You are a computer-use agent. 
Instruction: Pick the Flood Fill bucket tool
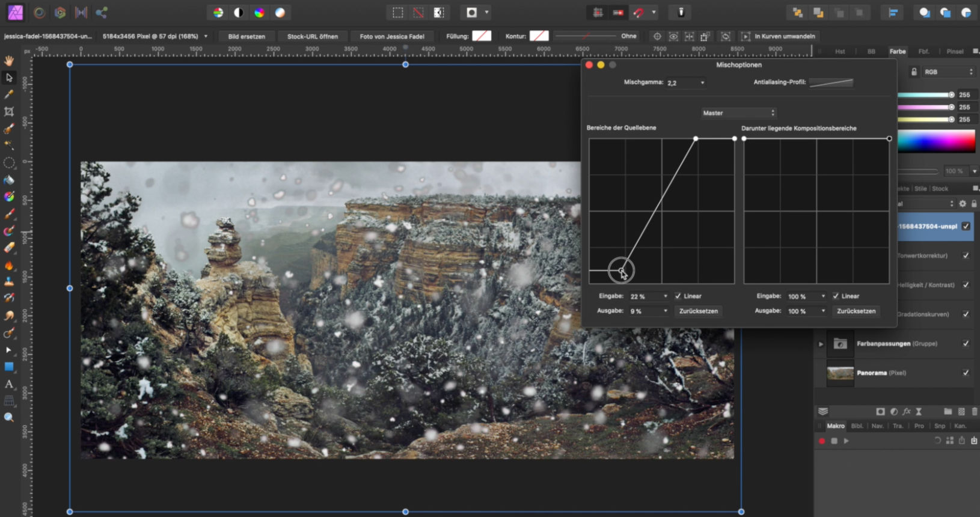tap(9, 180)
